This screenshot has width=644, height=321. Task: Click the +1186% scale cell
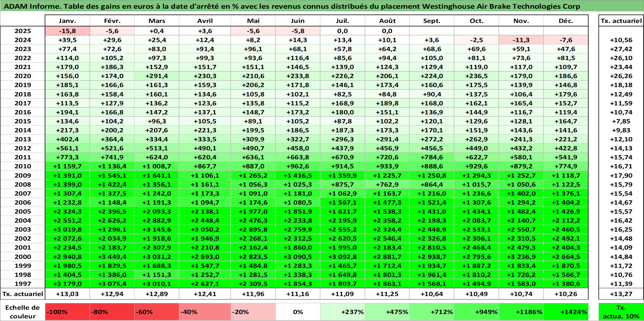tap(521, 312)
